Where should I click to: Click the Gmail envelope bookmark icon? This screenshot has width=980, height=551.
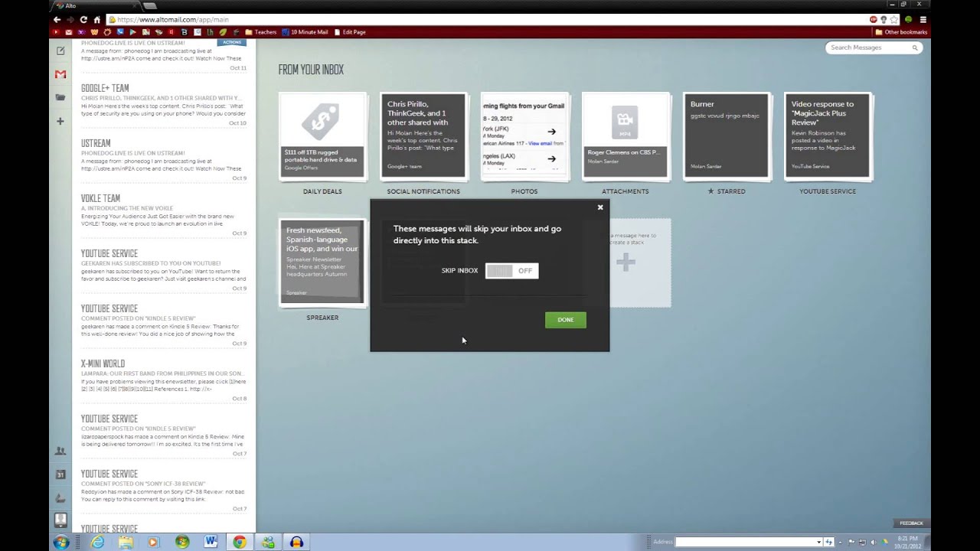[x=69, y=32]
